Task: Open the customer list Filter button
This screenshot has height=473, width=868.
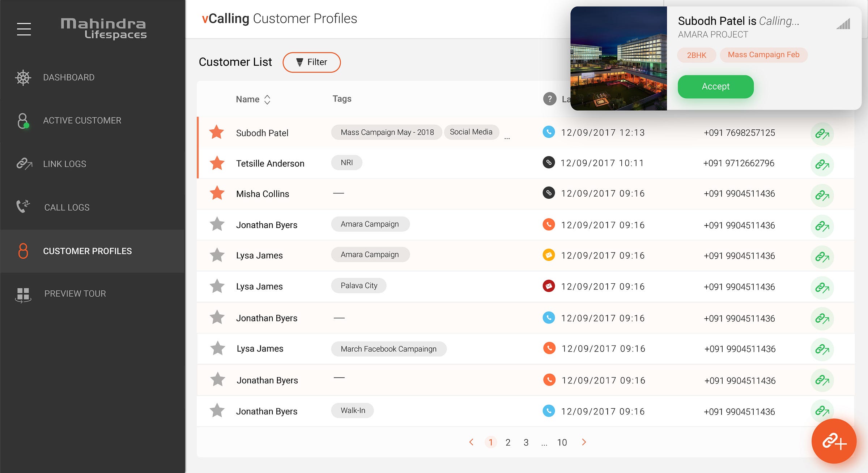Action: tap(311, 62)
